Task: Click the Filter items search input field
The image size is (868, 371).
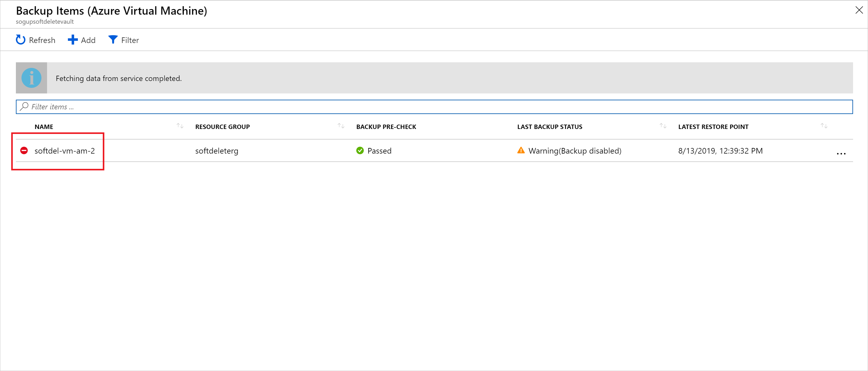Action: click(434, 106)
